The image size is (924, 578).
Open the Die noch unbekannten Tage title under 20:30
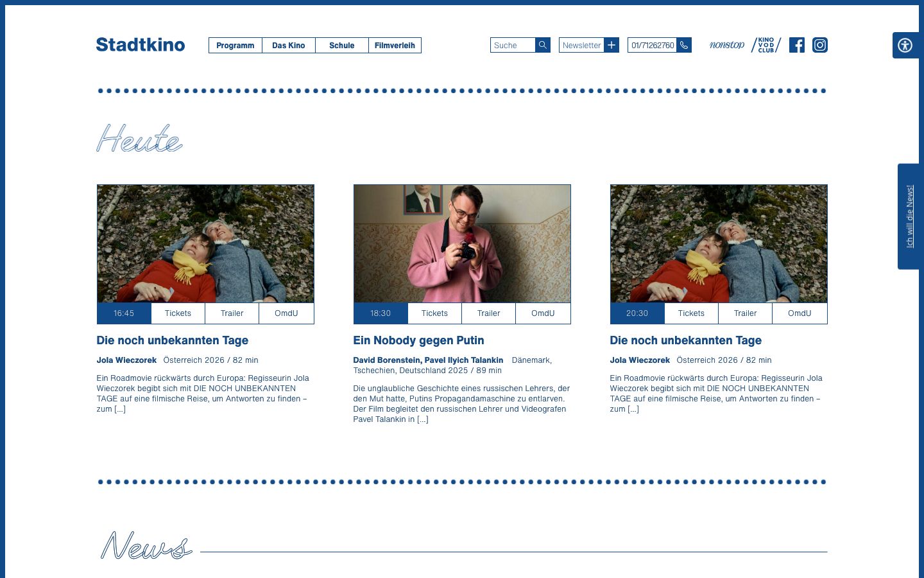click(685, 340)
